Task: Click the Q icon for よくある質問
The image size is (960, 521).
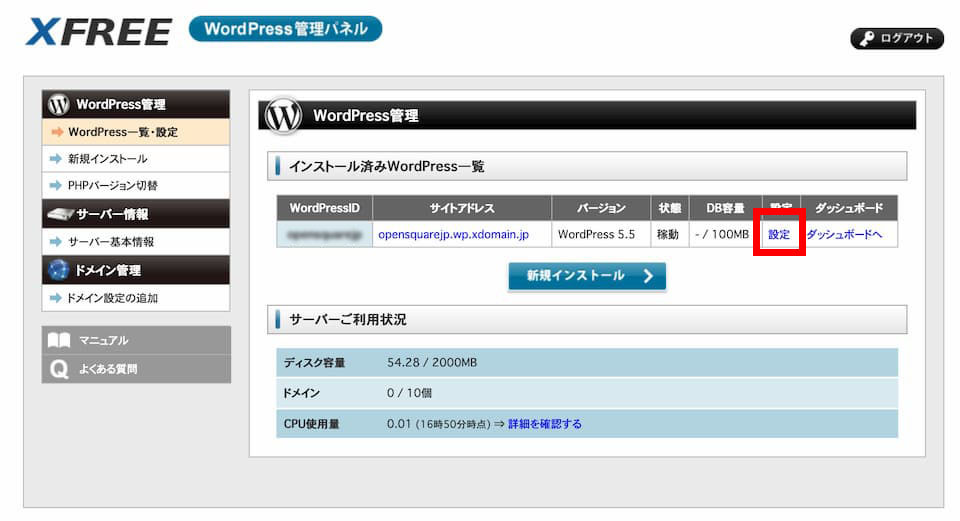Action: pyautogui.click(x=59, y=369)
